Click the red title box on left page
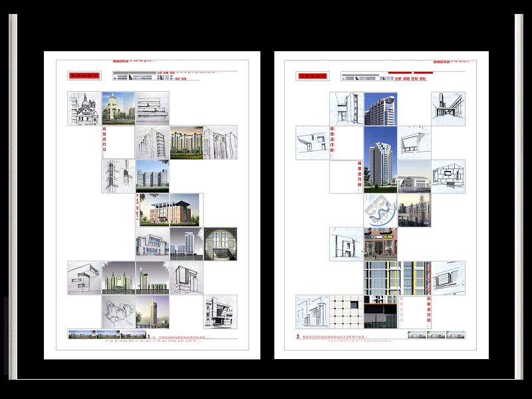 tap(84, 76)
